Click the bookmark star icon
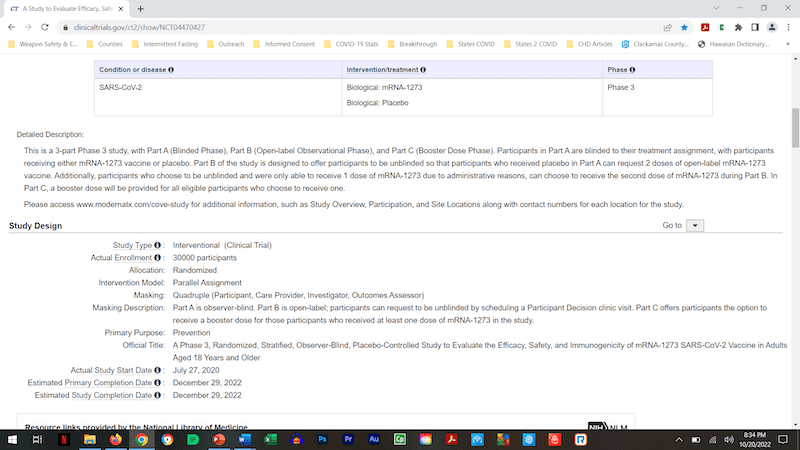The image size is (800, 450). click(x=684, y=28)
